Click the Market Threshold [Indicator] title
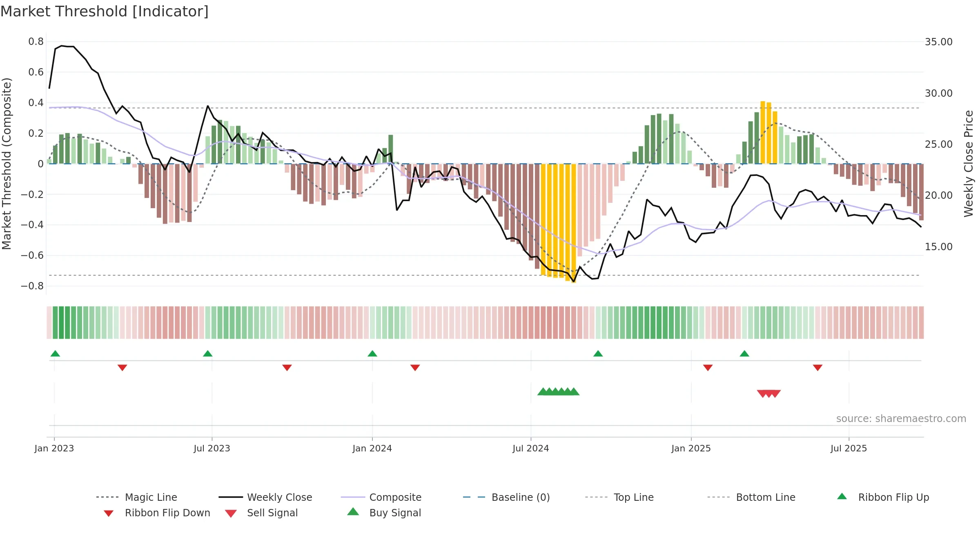980x551 pixels. (x=105, y=11)
